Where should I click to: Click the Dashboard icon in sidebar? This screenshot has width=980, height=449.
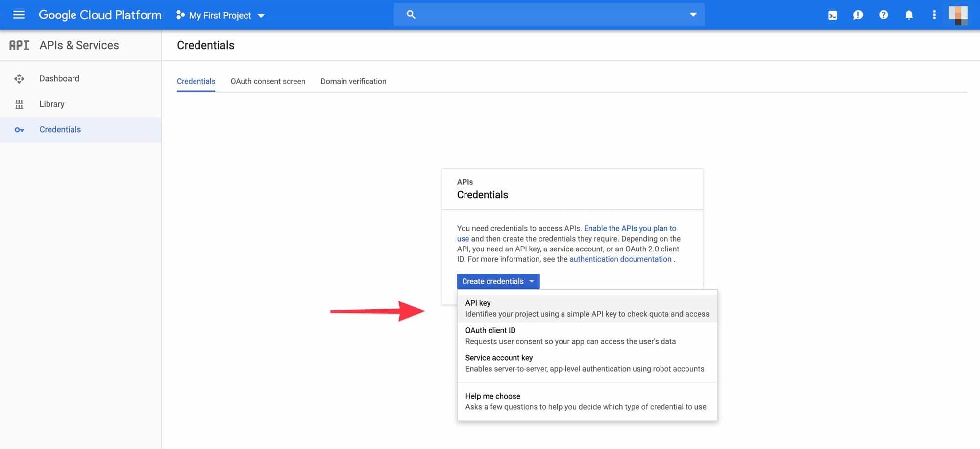(x=19, y=79)
